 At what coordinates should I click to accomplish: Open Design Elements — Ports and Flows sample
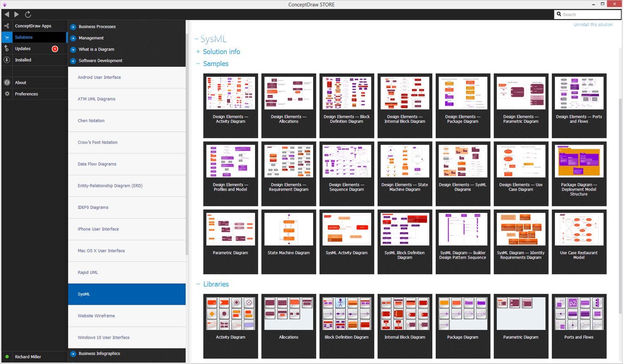579,106
